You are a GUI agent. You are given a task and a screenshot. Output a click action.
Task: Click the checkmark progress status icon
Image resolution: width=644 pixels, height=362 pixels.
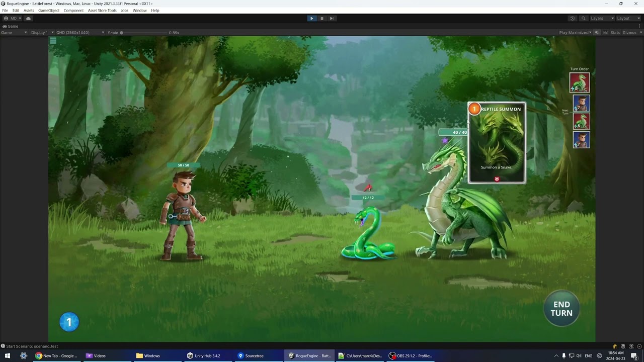click(639, 346)
